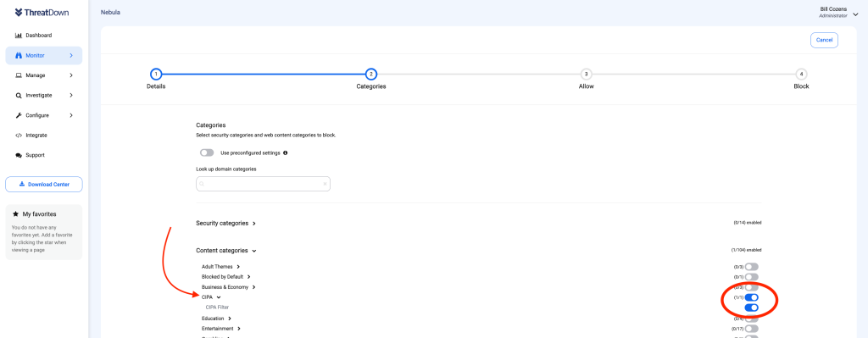Open the Investigate menu item

tap(39, 95)
